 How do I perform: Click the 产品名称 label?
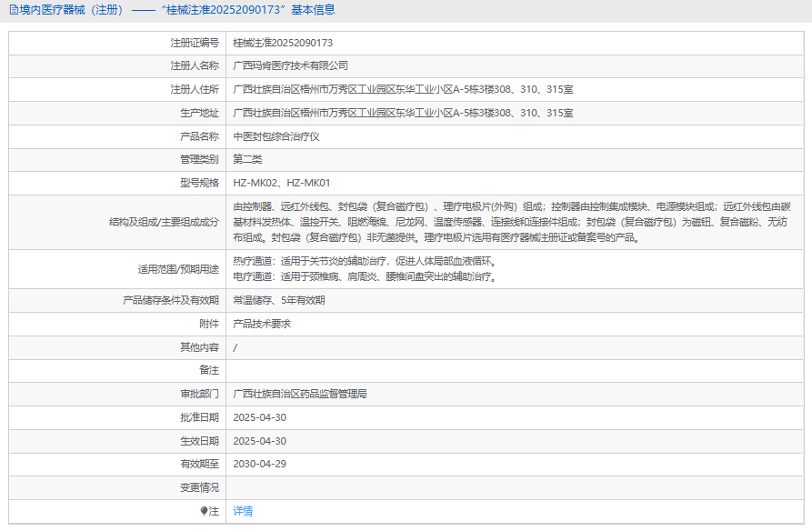pyautogui.click(x=199, y=136)
